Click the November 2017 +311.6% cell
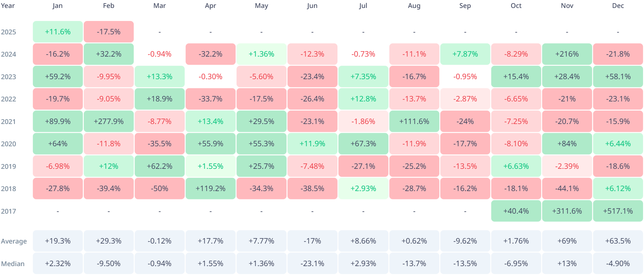The width and height of the screenshot is (644, 275). point(567,211)
